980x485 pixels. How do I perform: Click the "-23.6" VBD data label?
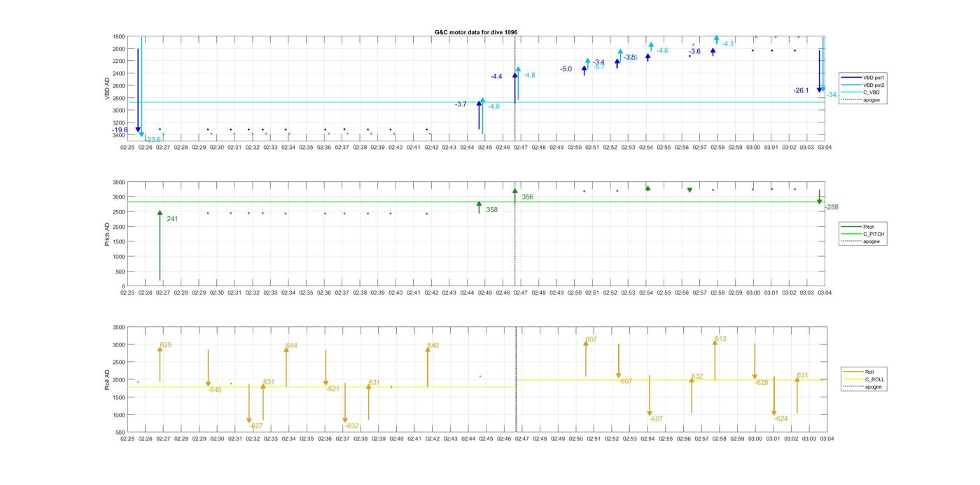tap(153, 139)
